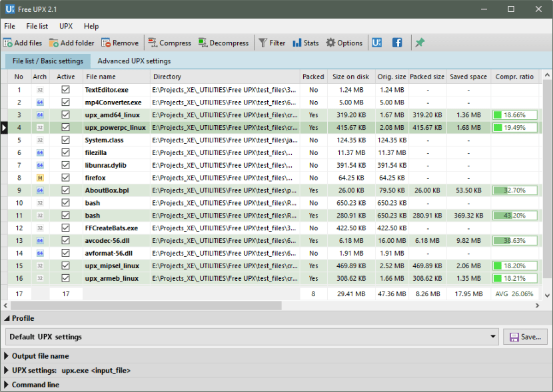
Task: Uncheck the Active checkbox for firefox
Action: [65, 178]
